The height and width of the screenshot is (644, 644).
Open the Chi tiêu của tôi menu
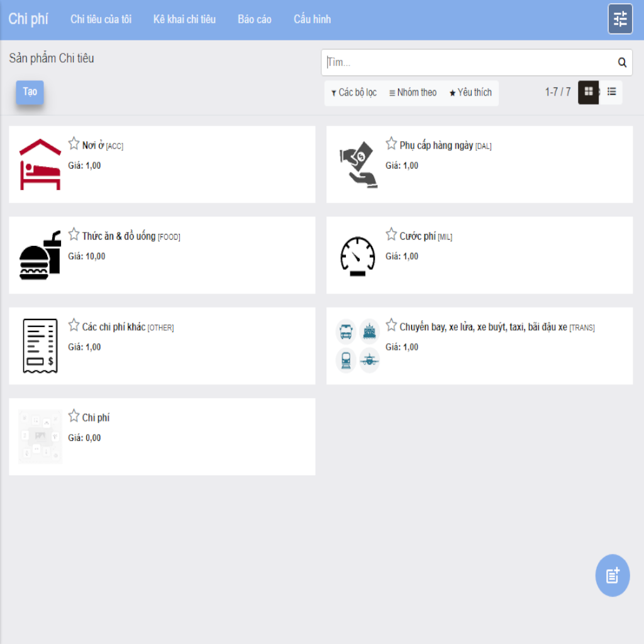click(101, 19)
